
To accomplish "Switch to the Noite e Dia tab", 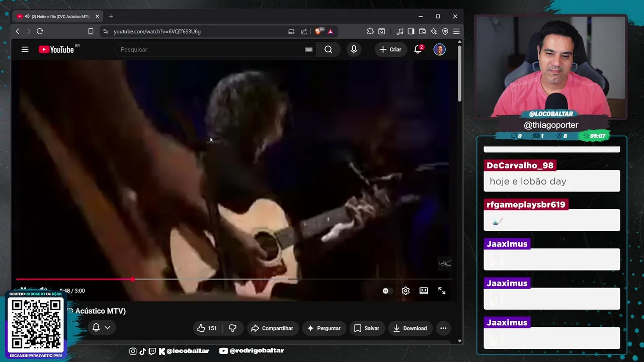I will [x=58, y=16].
